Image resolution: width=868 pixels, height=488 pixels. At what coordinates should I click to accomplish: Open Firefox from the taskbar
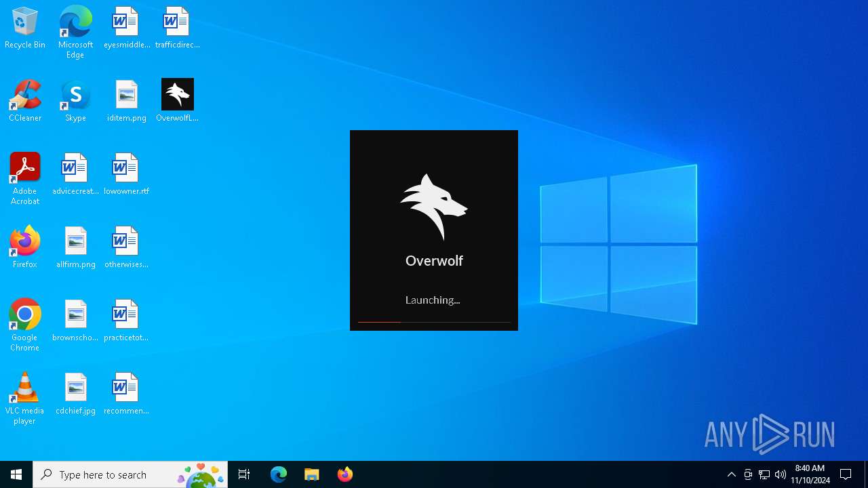coord(344,474)
